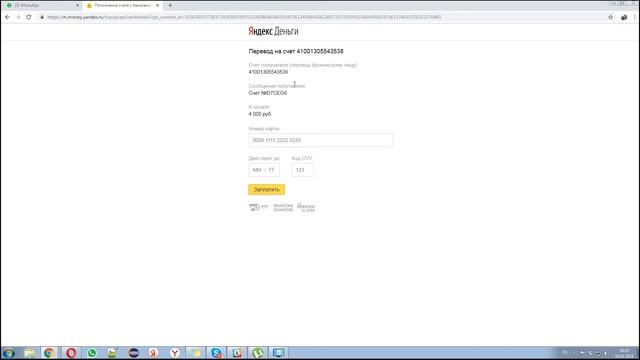Focus the card number input field
The image size is (640, 360).
320,140
